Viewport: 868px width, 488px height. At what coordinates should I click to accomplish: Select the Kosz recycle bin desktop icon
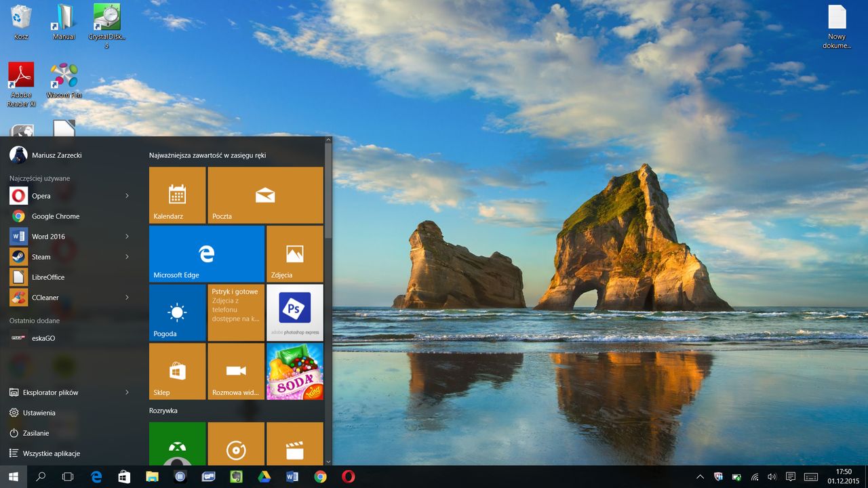click(21, 22)
